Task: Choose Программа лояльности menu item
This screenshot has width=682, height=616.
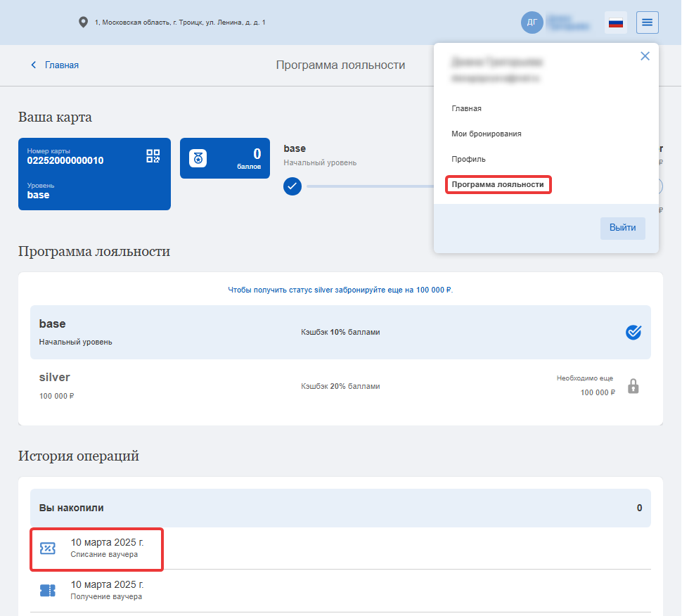Action: point(498,184)
